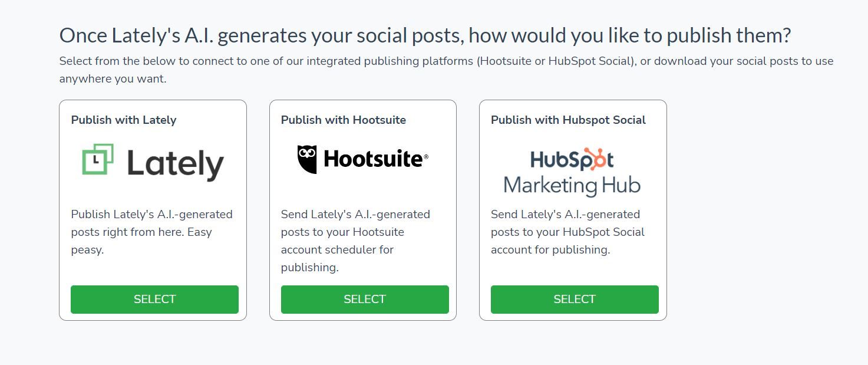
Task: Click the Lately publishing option card
Action: 153,209
